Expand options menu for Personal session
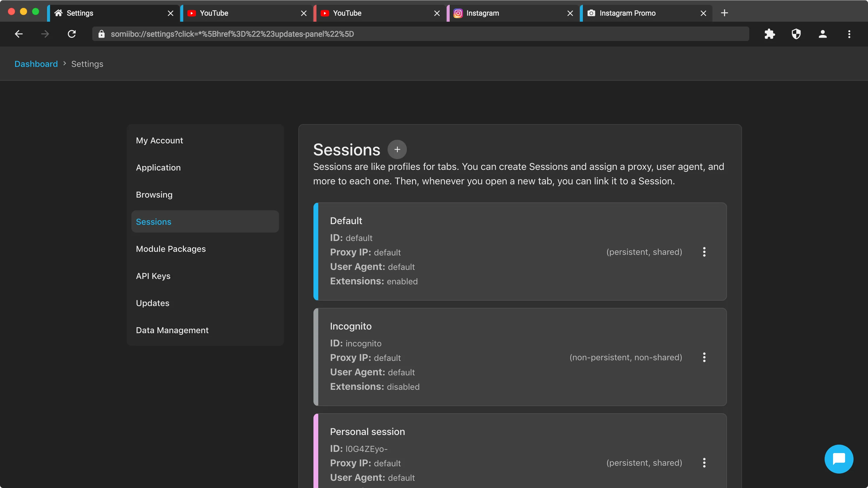This screenshot has width=868, height=488. (x=704, y=463)
